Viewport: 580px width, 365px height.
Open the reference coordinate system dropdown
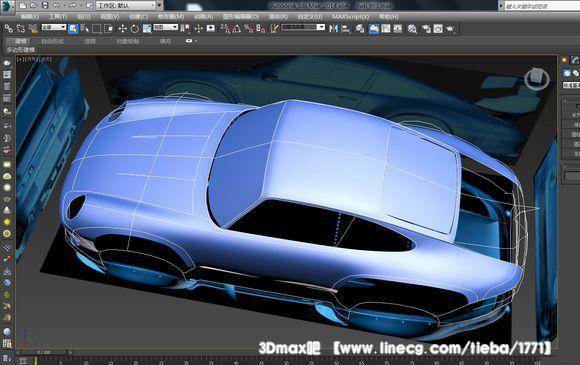[166, 27]
